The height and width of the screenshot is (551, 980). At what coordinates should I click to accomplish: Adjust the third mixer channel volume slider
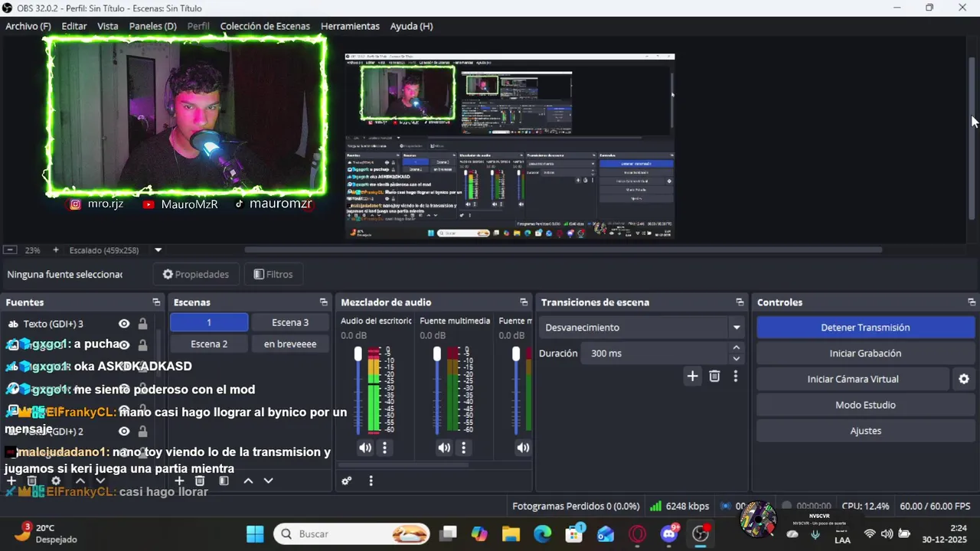click(516, 390)
